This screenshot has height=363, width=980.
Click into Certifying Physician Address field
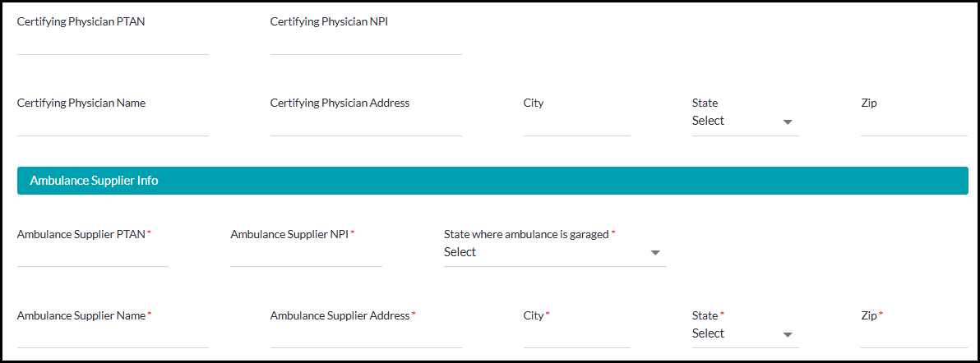click(x=366, y=126)
